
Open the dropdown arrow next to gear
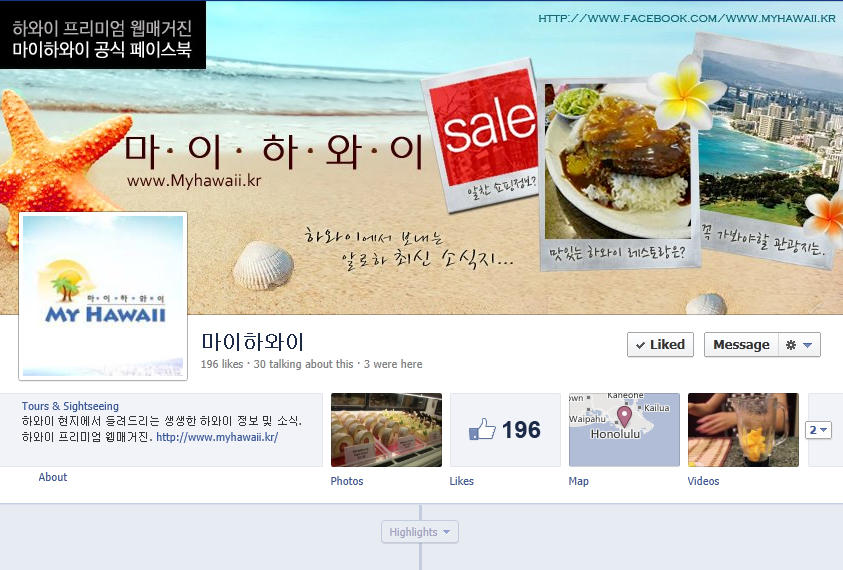[x=808, y=345]
